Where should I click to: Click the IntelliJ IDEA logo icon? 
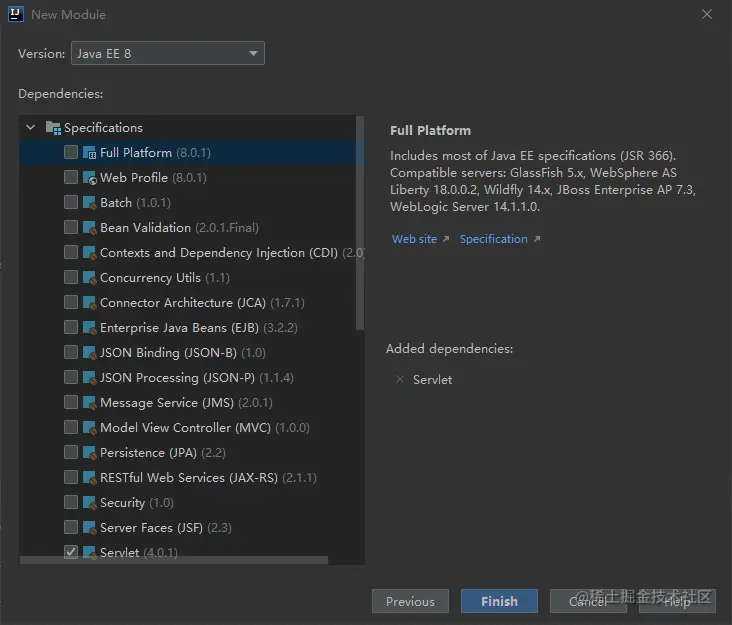(15, 14)
